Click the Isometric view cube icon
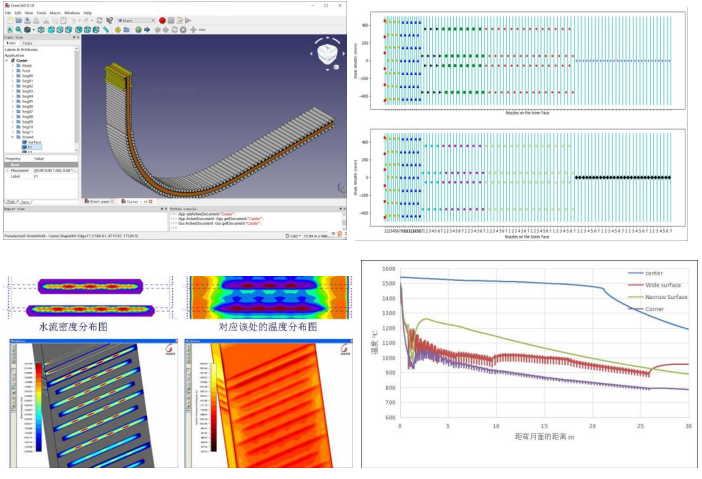Viewport: 702px width, 479px height. click(x=41, y=30)
